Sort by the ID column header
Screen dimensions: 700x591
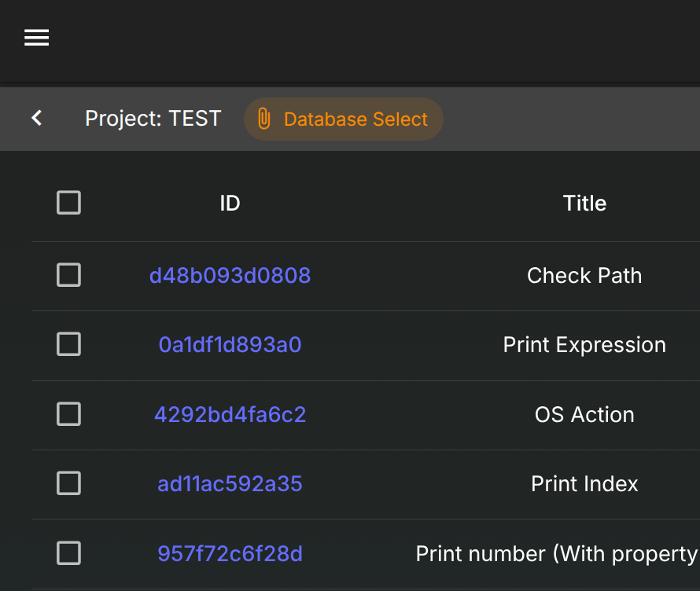pyautogui.click(x=230, y=204)
